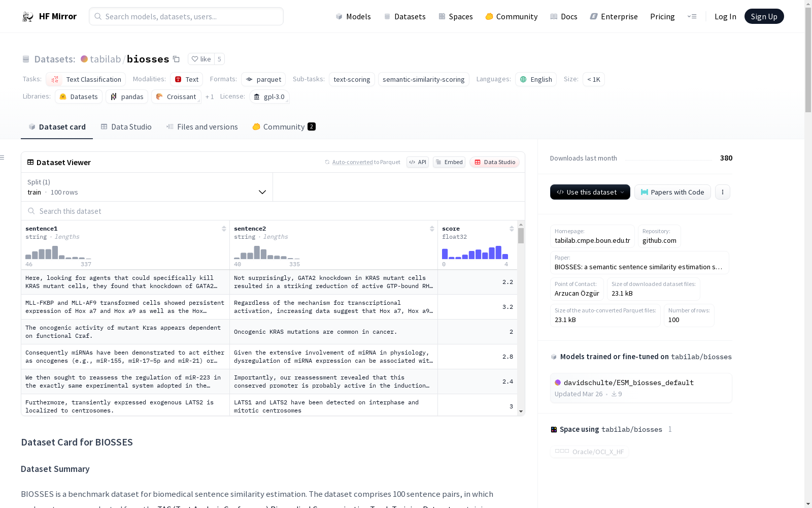Click the sentence1 length histogram

click(x=58, y=252)
